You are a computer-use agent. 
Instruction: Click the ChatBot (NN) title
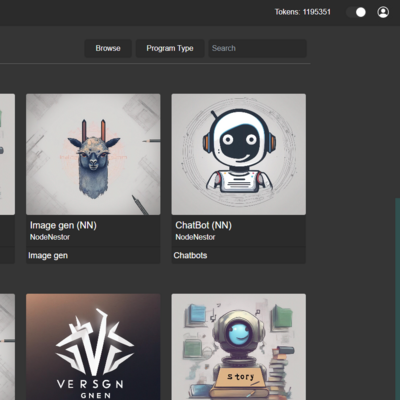coord(204,225)
